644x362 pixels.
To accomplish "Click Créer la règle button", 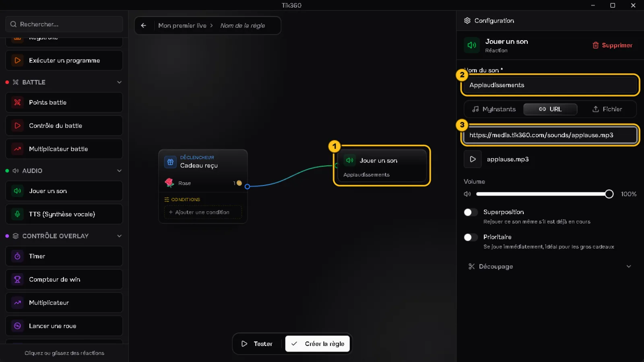I will (x=318, y=344).
